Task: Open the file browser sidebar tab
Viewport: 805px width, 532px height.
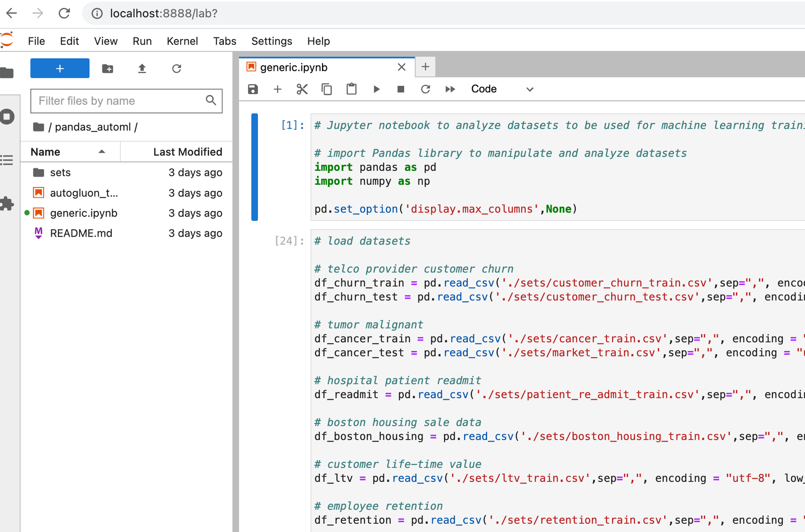Action: (7, 73)
